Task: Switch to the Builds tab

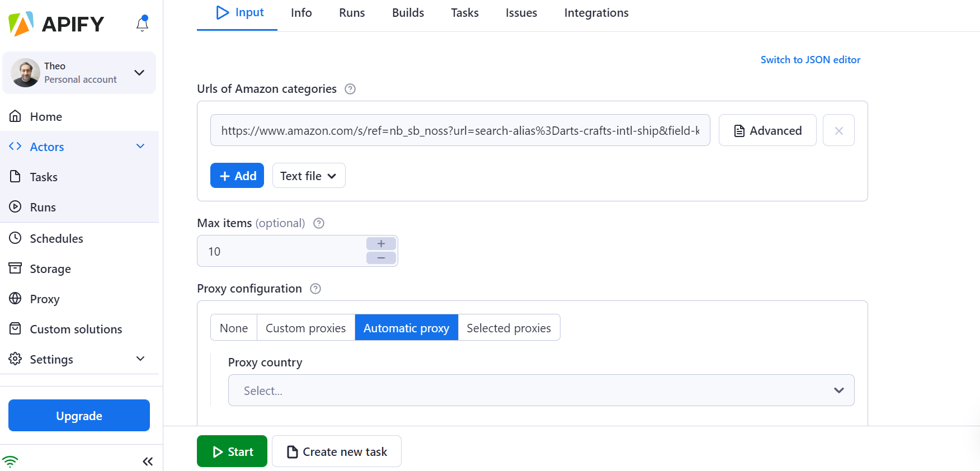Action: click(408, 13)
